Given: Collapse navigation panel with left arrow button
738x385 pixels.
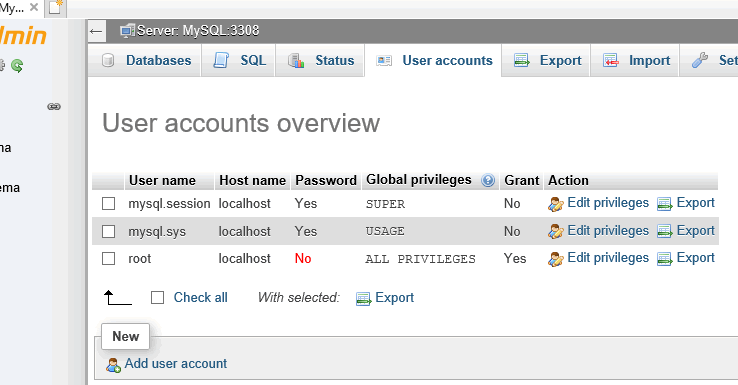Looking at the screenshot, I should pyautogui.click(x=96, y=31).
